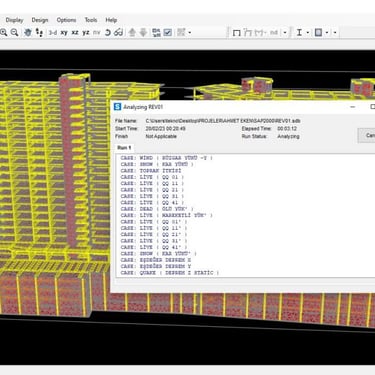This screenshot has width=375, height=375.
Task: Open dropdown arrow next to nd button
Action: (x=285, y=33)
